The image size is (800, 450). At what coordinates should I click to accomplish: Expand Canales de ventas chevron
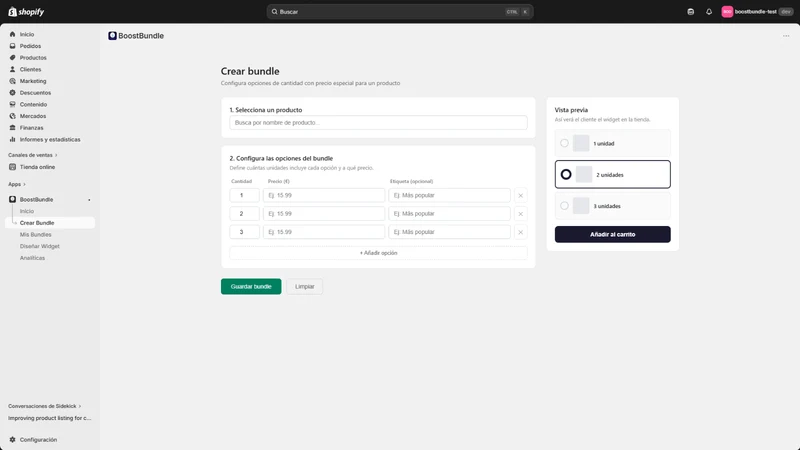(x=56, y=155)
